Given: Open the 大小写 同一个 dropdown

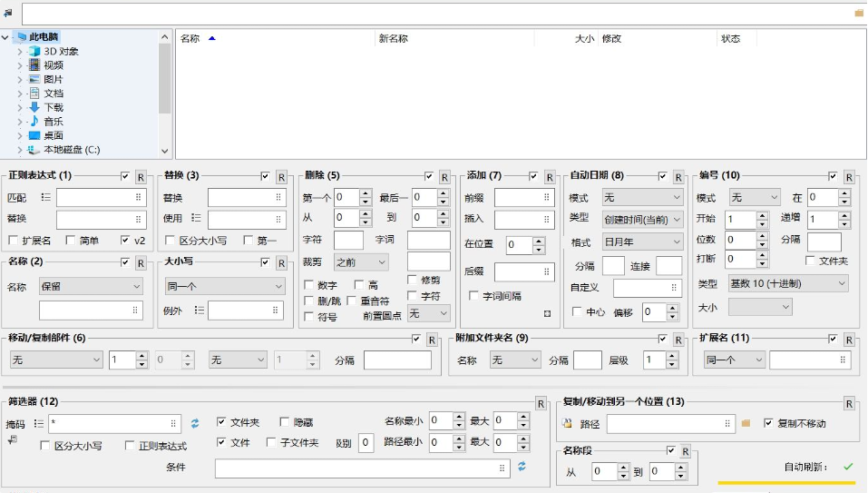Looking at the screenshot, I should (x=224, y=286).
